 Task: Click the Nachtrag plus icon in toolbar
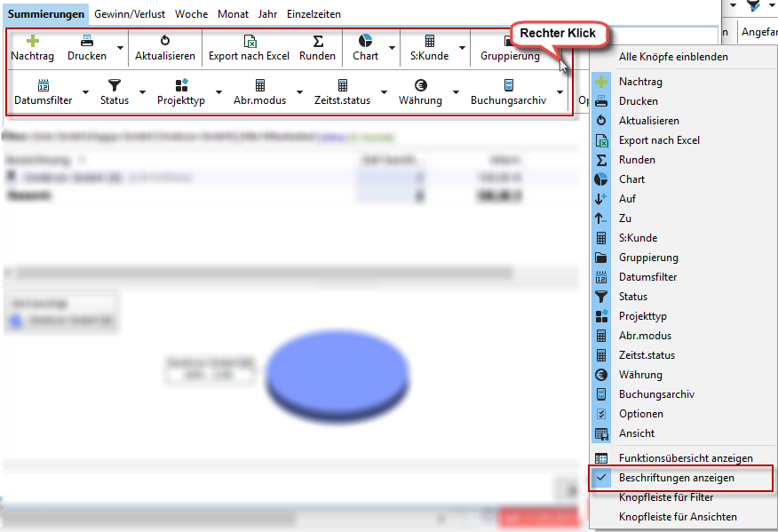click(32, 41)
